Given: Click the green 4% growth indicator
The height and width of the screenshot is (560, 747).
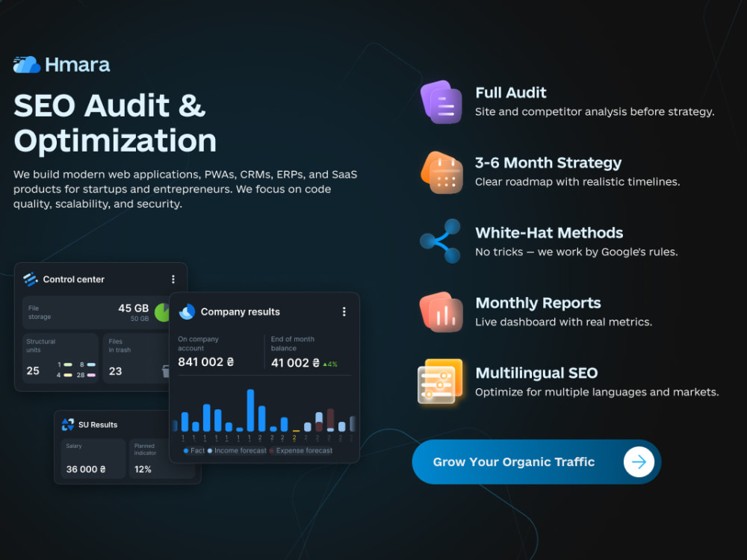Looking at the screenshot, I should pos(330,364).
